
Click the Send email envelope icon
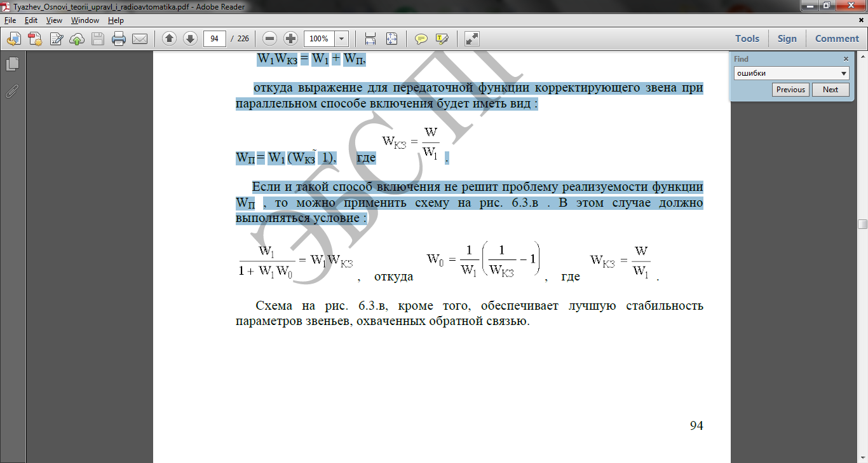[x=140, y=39]
